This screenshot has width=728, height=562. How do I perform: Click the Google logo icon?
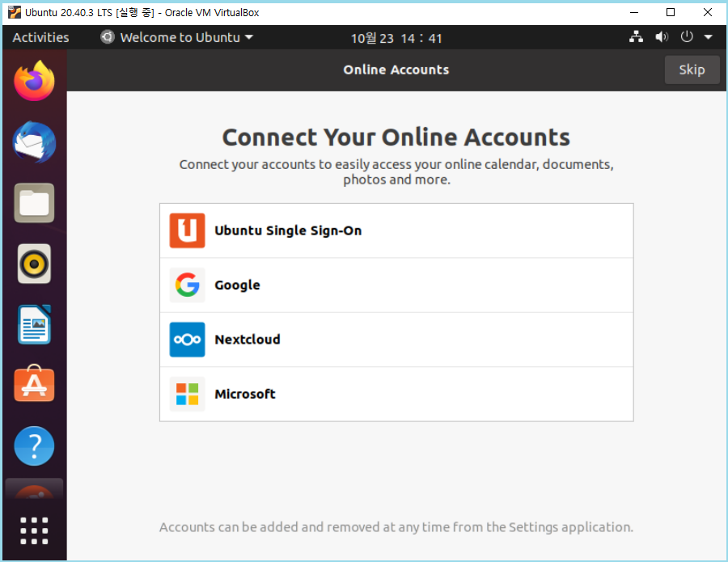tap(187, 285)
